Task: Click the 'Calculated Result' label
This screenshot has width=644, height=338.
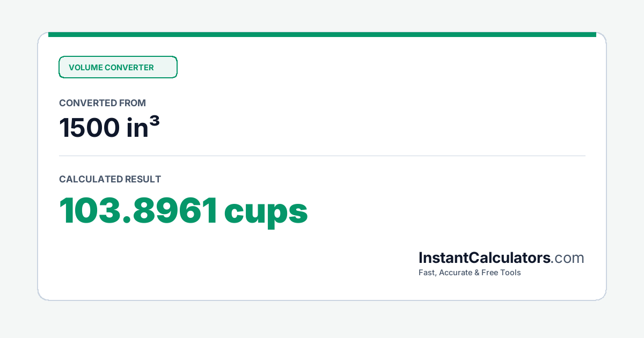Action: click(x=110, y=179)
